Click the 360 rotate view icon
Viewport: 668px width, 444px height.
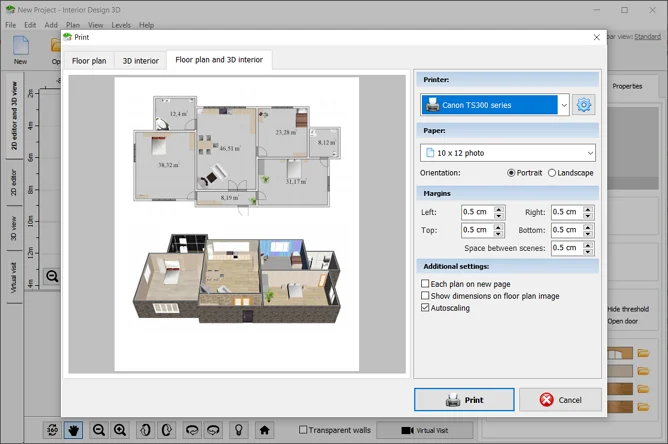pyautogui.click(x=52, y=430)
